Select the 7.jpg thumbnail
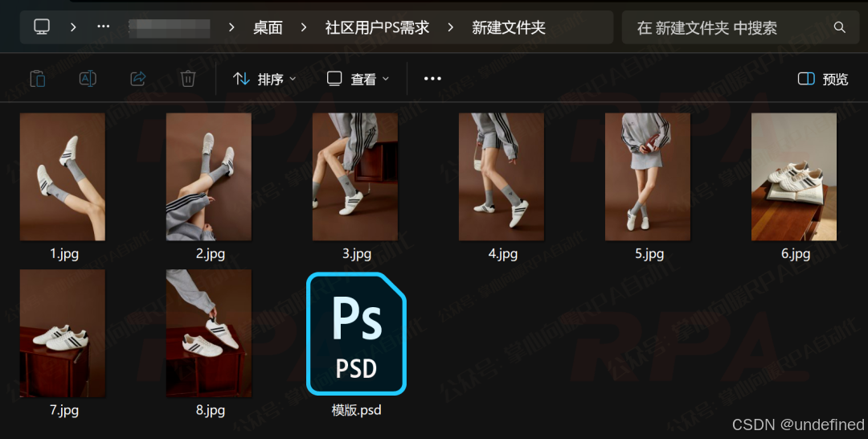The image size is (868, 439). (63, 333)
